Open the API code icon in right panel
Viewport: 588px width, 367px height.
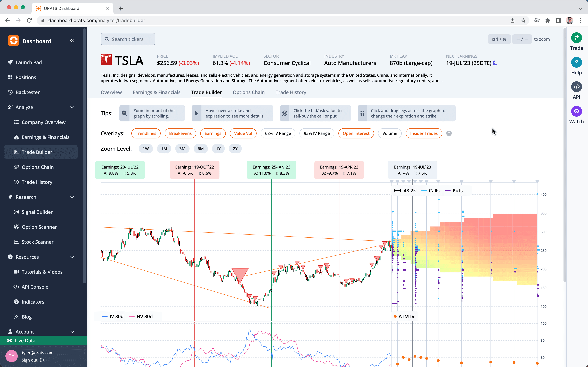pyautogui.click(x=576, y=87)
